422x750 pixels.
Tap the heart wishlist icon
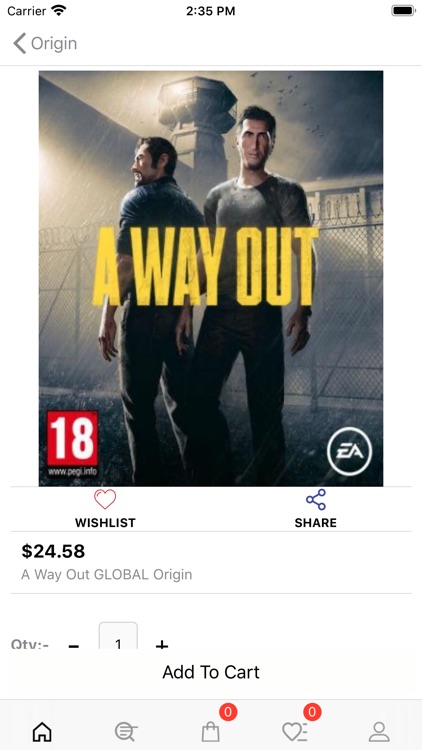tap(105, 500)
